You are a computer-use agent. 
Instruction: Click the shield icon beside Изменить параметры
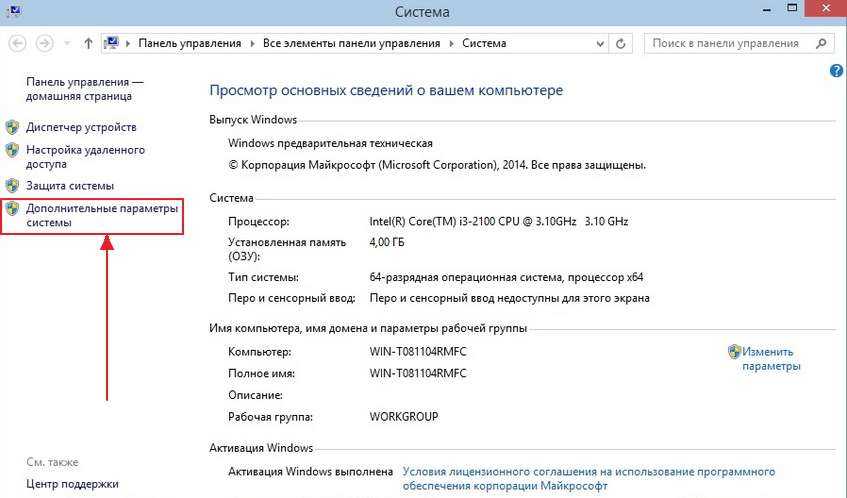[x=734, y=352]
